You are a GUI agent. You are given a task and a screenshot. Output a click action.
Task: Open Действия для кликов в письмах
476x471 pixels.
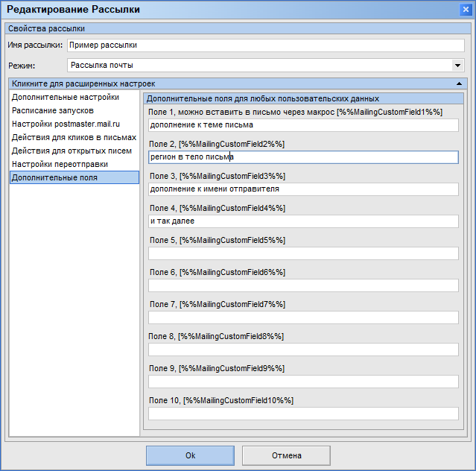tap(74, 137)
